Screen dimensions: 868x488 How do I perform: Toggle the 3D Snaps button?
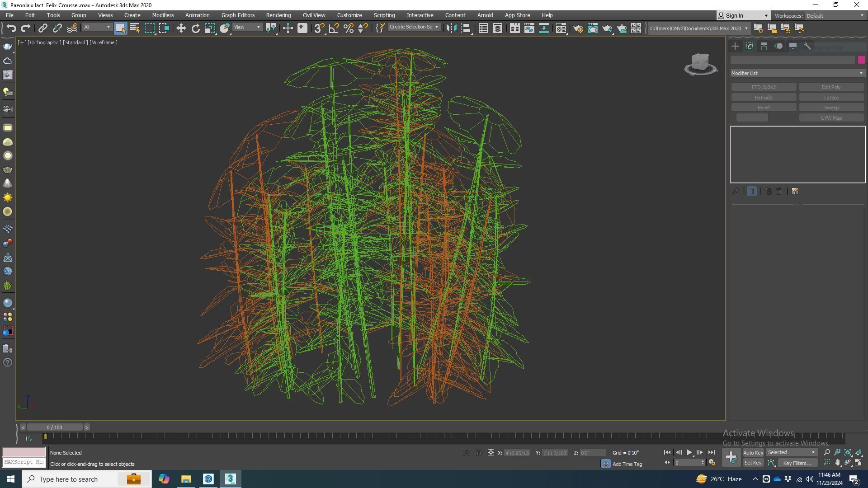(x=319, y=28)
